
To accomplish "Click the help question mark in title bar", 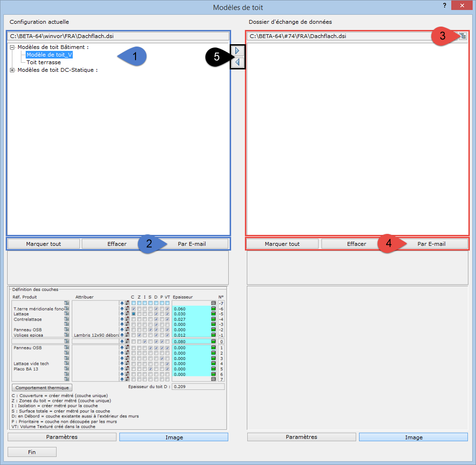I will (x=444, y=6).
